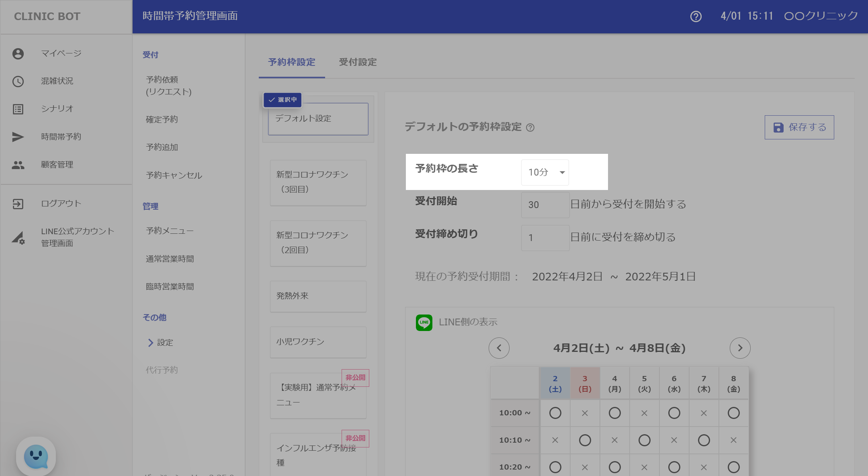
Task: Click the 顧客管理 people icon
Action: tap(18, 165)
